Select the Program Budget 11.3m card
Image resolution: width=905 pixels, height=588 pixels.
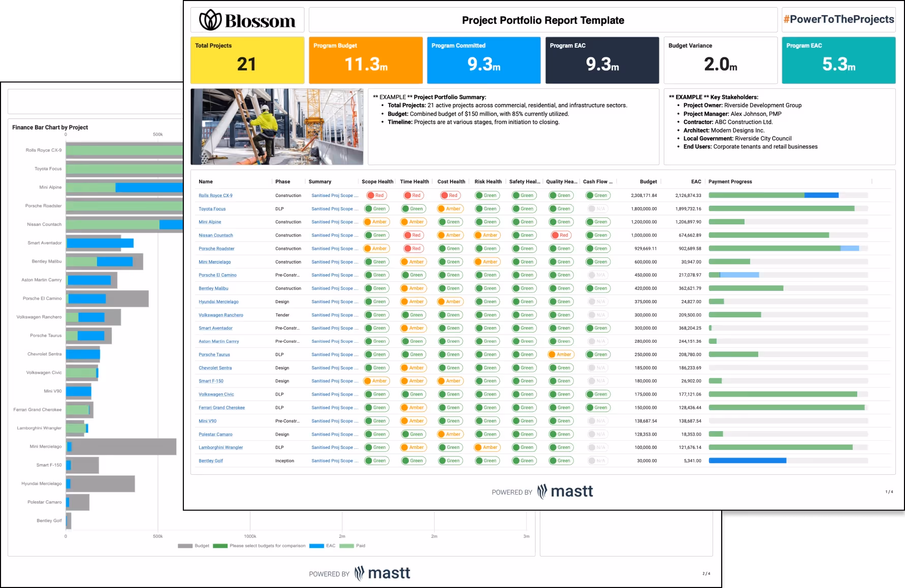tap(366, 60)
